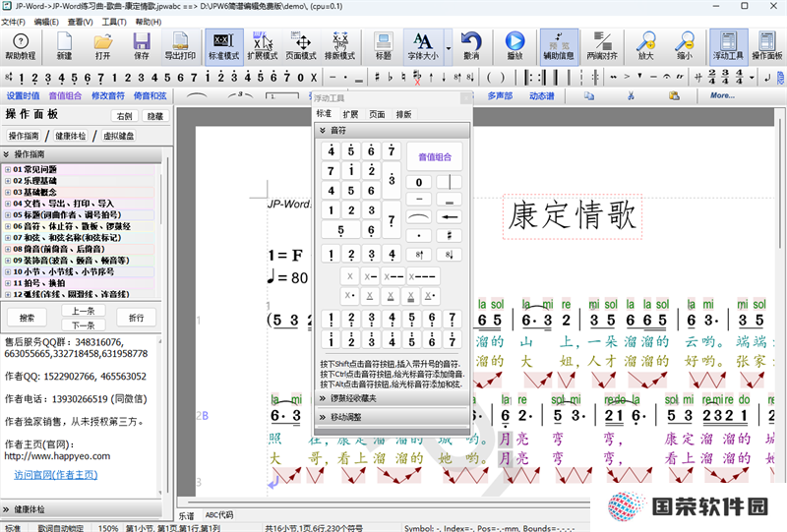Open the 访问官网(作者主页) link
This screenshot has width=787, height=532.
(x=56, y=475)
